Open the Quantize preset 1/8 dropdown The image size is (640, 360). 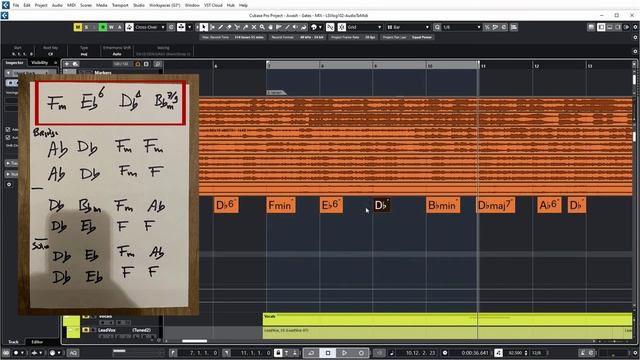coord(462,27)
